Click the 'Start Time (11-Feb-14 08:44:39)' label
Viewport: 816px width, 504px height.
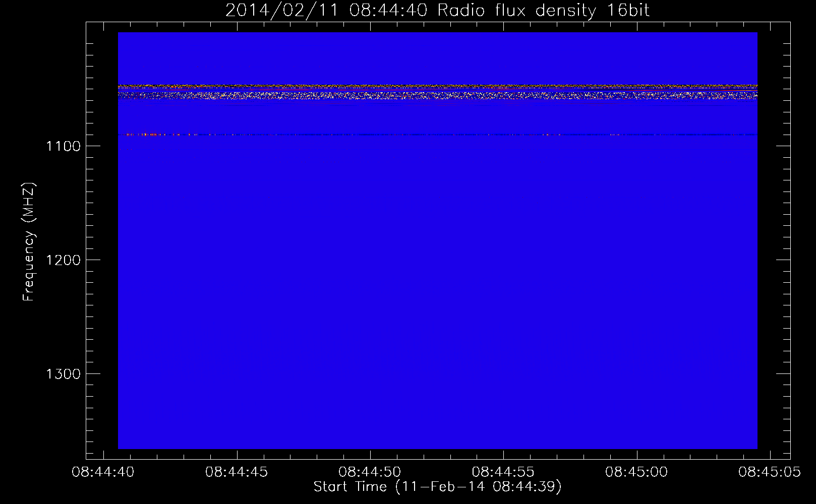pyautogui.click(x=437, y=487)
